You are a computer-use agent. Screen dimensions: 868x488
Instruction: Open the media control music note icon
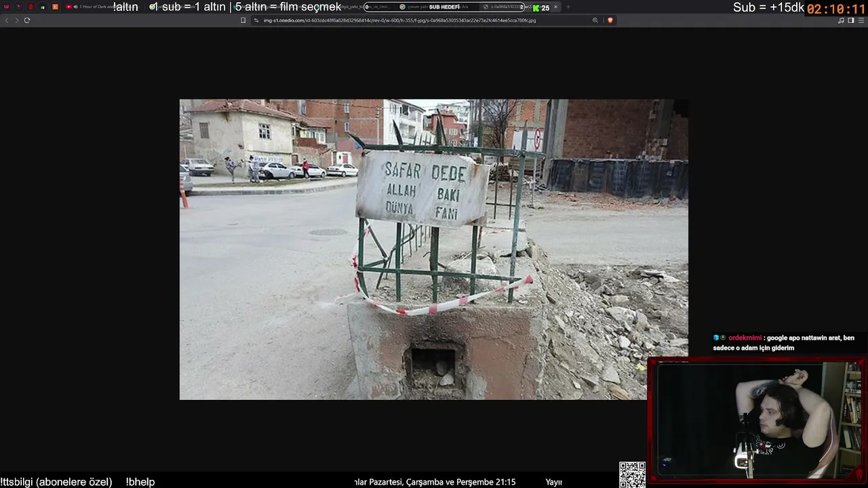click(x=841, y=20)
